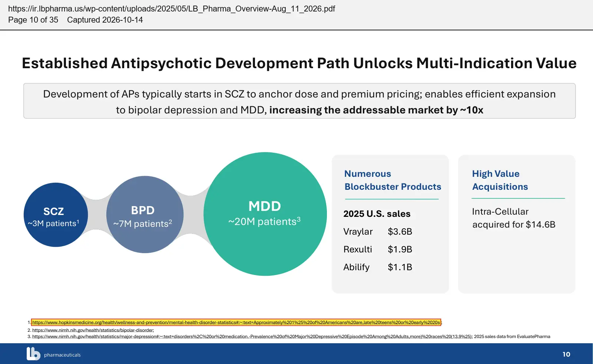
Task: Click the 'Abilify' product name
Action: (357, 267)
